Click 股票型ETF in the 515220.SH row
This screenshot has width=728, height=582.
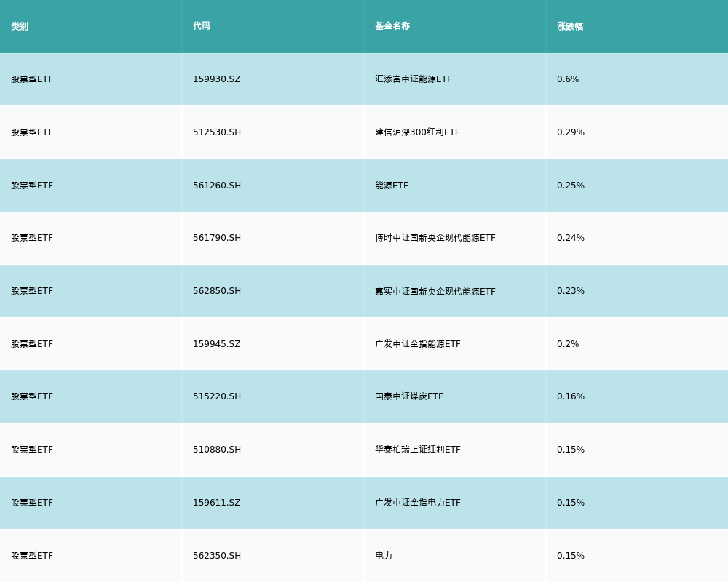click(x=32, y=396)
